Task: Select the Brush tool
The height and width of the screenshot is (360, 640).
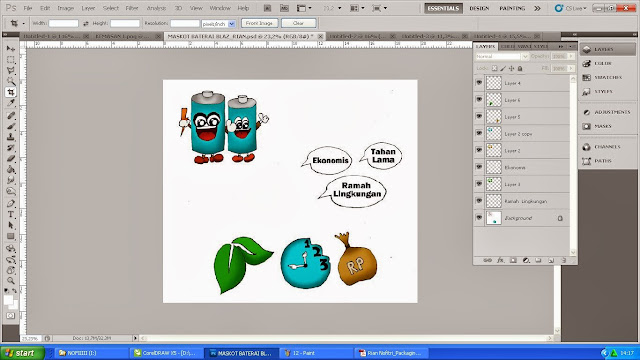Action: point(11,126)
